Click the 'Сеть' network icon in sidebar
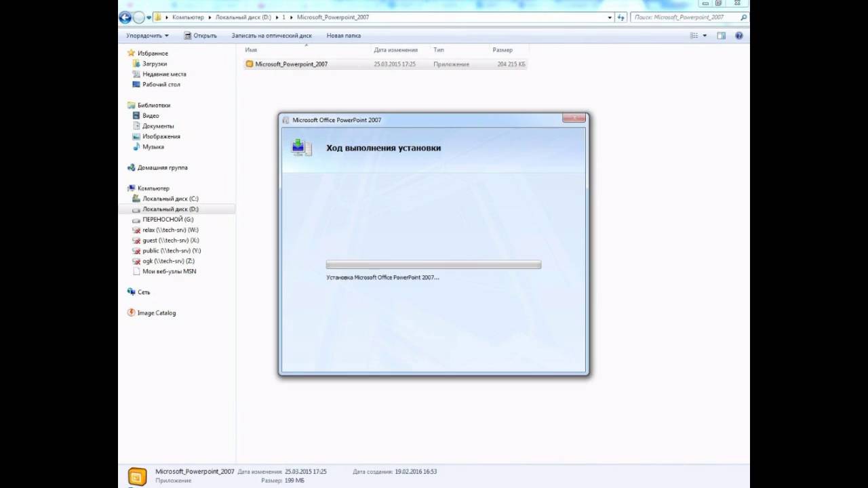868x488 pixels. coord(132,292)
